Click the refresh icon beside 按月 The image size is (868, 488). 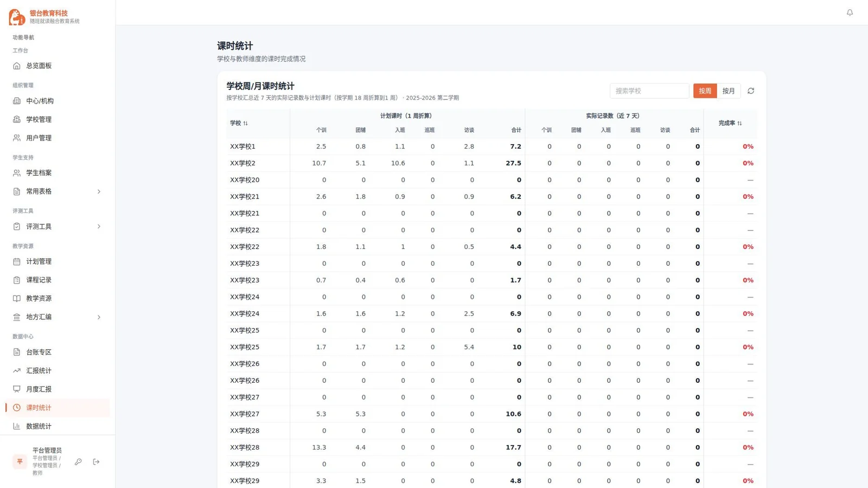coord(751,91)
